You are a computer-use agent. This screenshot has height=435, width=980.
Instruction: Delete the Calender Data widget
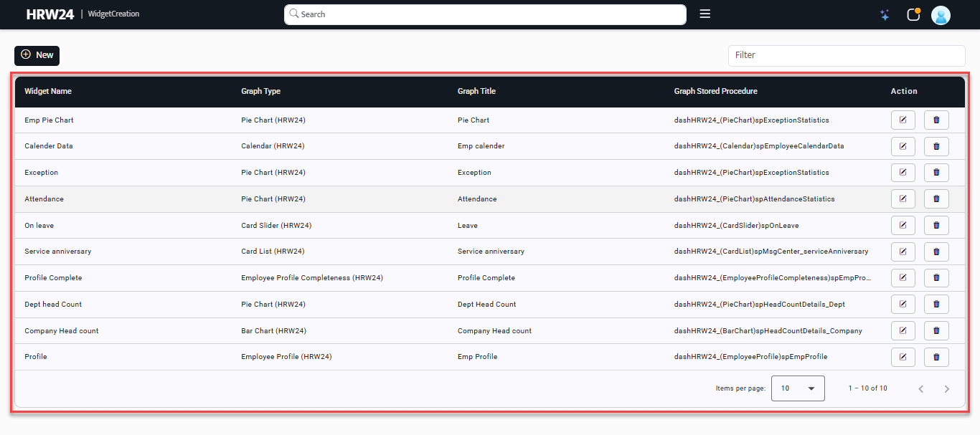point(936,146)
